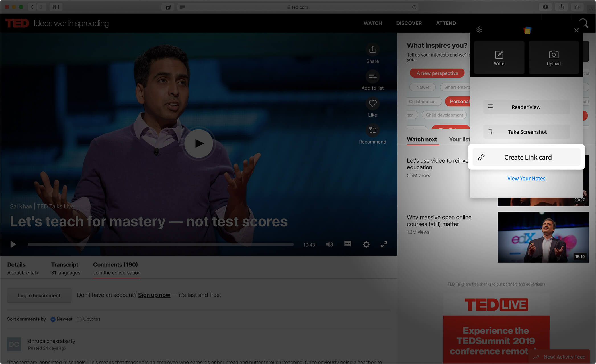This screenshot has height=364, width=596.
Task: Select the Watch next tab
Action: click(x=422, y=139)
